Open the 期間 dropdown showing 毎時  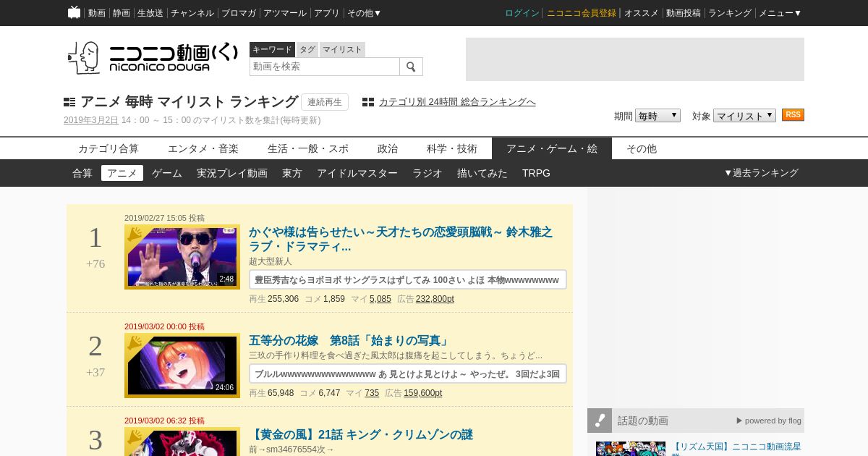[658, 116]
